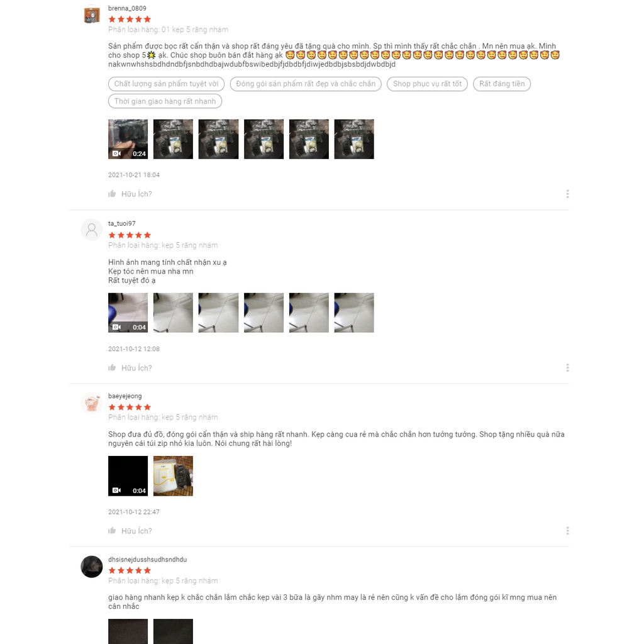The width and height of the screenshot is (644, 644).
Task: Open baeyejeong's profile avatar
Action: click(x=92, y=403)
